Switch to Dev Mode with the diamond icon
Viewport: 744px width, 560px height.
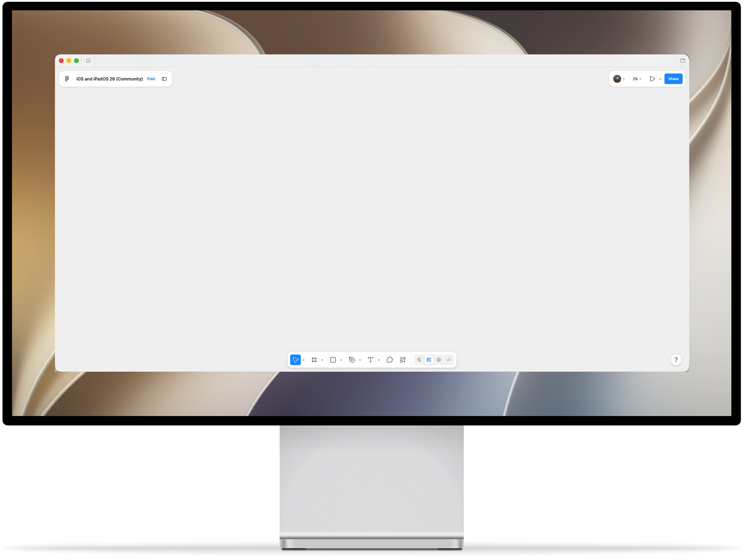click(439, 360)
